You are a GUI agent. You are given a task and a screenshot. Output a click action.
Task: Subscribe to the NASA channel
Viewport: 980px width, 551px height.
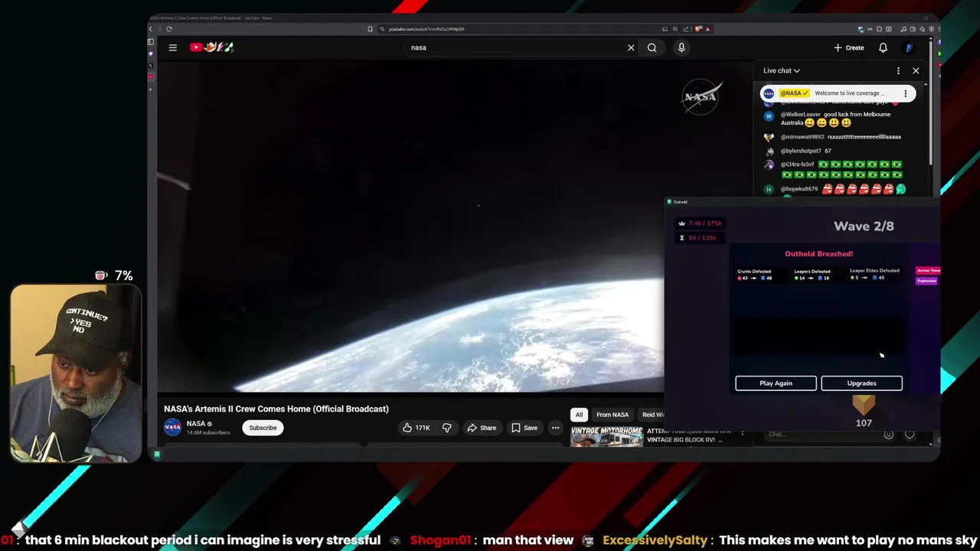click(263, 428)
